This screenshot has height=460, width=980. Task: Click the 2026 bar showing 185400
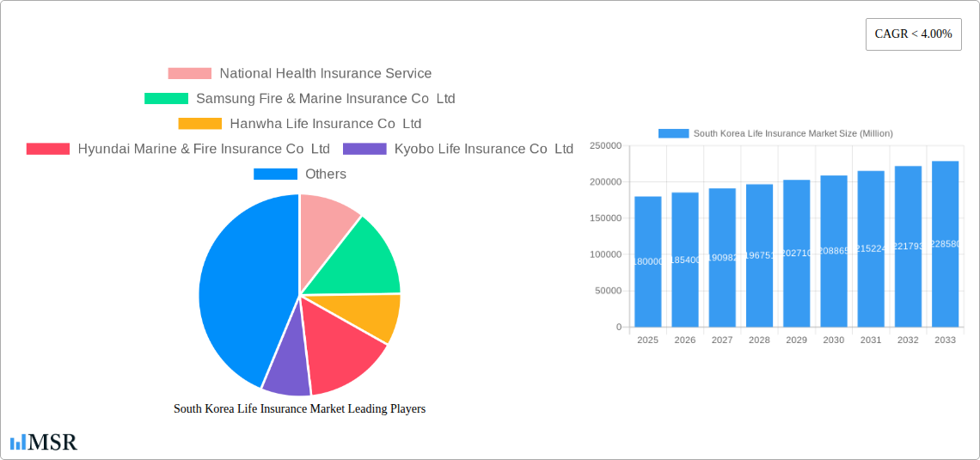click(685, 260)
